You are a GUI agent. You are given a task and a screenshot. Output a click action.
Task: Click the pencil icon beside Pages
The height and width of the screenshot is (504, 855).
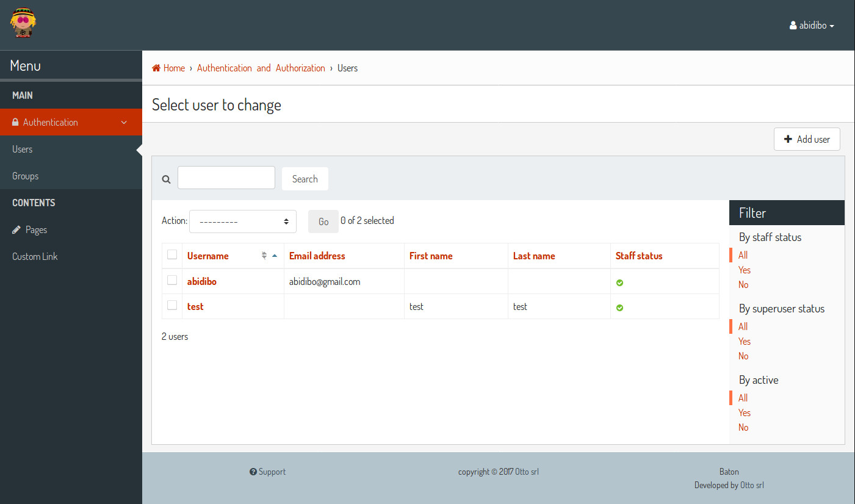click(16, 229)
